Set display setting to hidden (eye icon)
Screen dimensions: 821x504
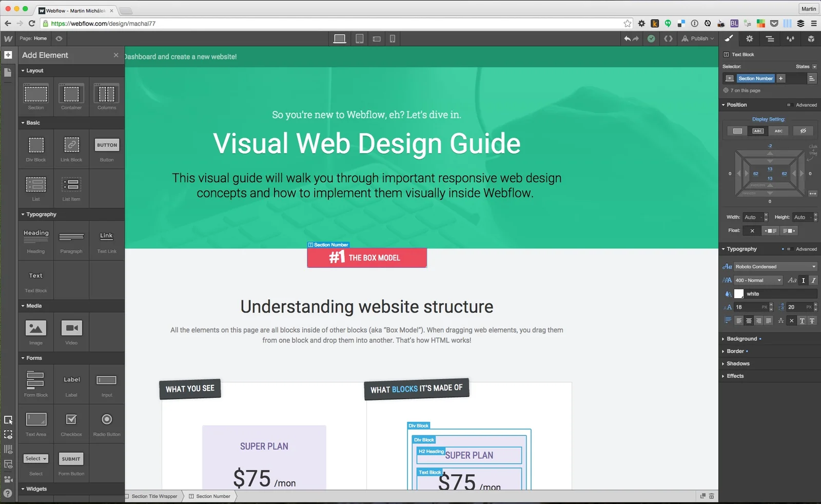point(803,131)
